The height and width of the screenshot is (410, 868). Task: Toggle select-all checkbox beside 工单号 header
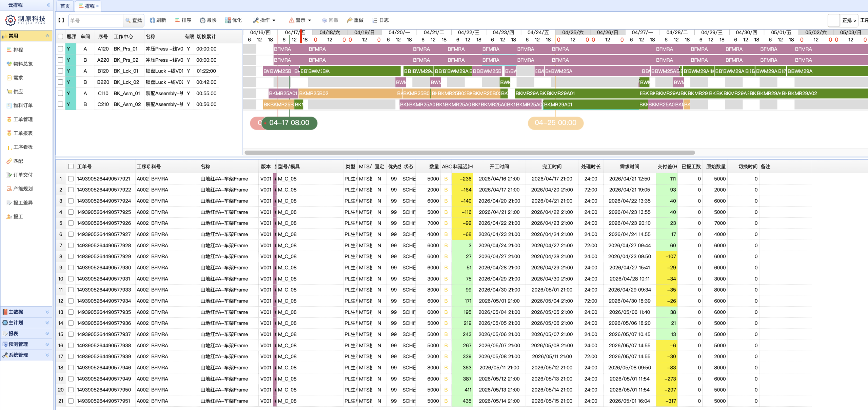click(71, 167)
